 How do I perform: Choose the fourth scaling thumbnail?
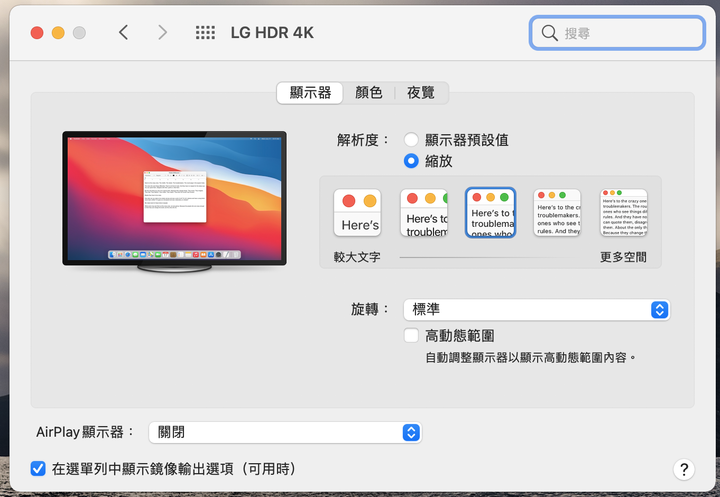[557, 213]
